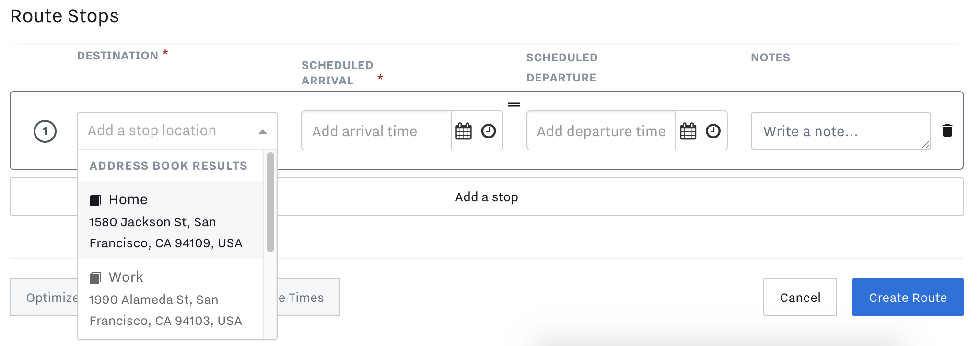Click the address results scrollbar
Viewport: 980px width, 346px height.
[270, 202]
